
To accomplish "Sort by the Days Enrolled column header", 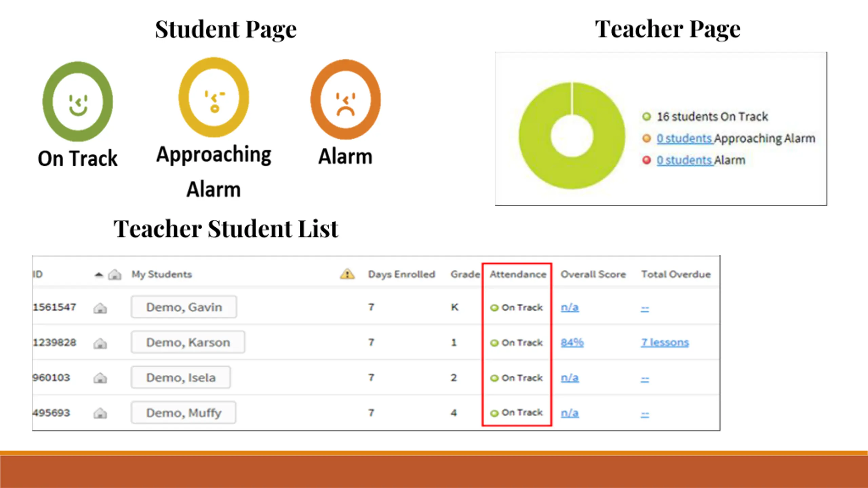I will [x=401, y=274].
